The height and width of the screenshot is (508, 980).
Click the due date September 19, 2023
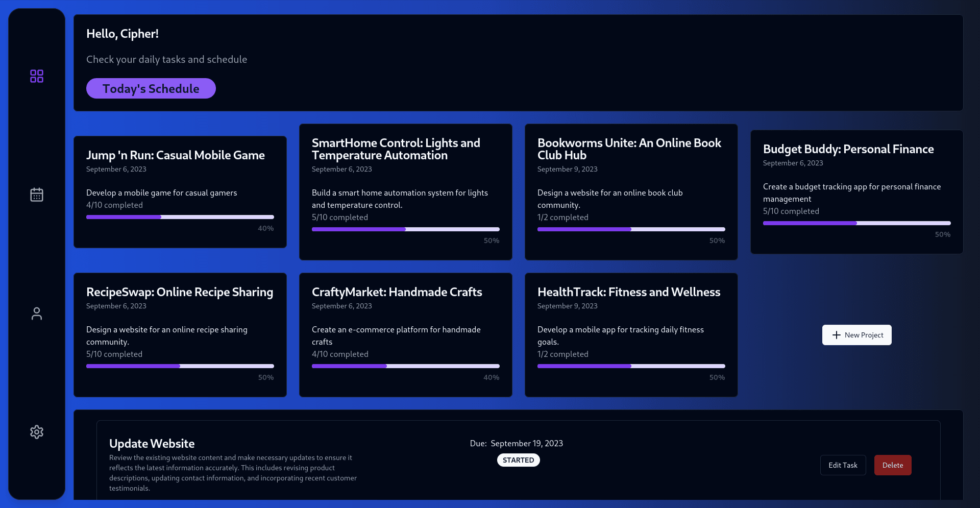click(x=527, y=443)
